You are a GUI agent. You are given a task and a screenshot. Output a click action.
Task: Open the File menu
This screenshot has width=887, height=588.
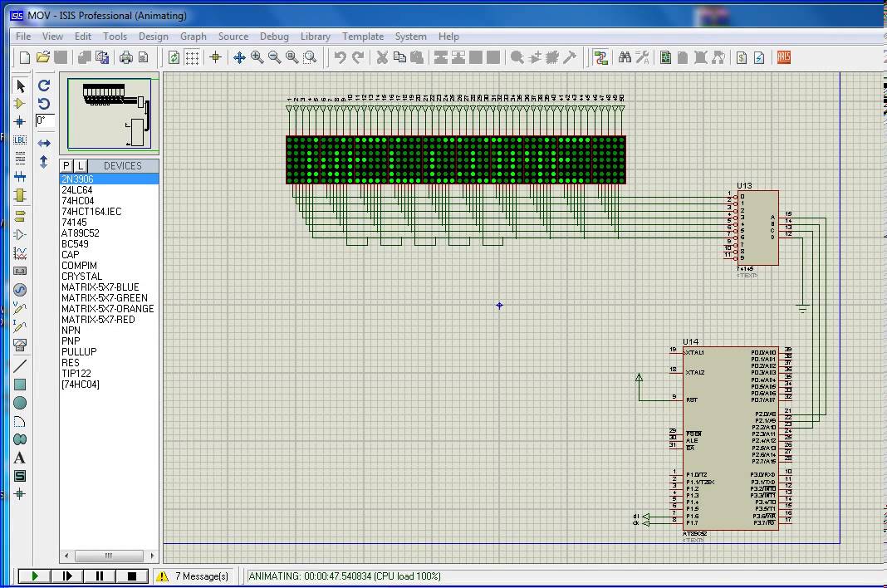pyautogui.click(x=23, y=37)
